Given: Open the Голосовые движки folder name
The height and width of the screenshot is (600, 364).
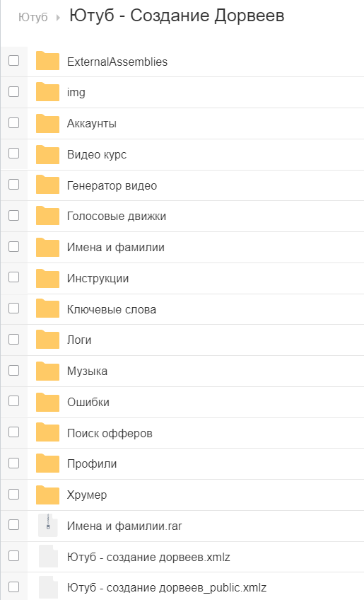Looking at the screenshot, I should (x=117, y=217).
